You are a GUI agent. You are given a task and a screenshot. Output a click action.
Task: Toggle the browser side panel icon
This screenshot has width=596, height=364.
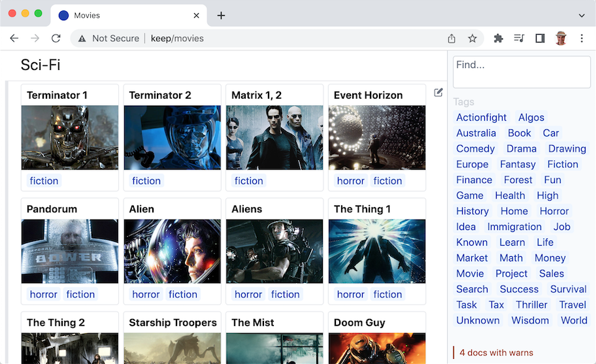pos(540,39)
